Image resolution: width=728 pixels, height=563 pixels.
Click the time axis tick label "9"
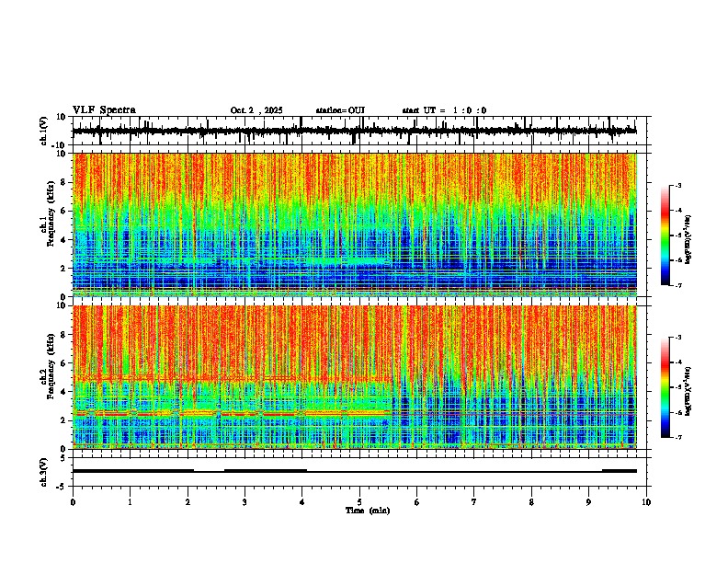[588, 502]
